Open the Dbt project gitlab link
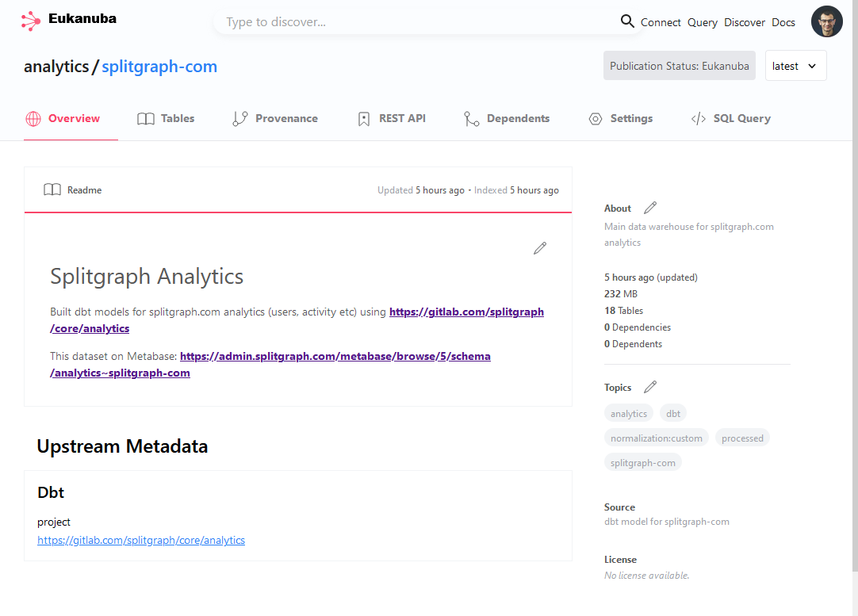 pos(141,540)
